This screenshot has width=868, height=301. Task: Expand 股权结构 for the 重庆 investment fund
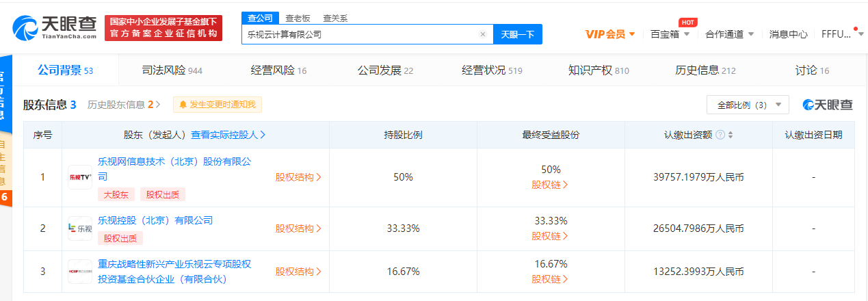click(x=298, y=272)
